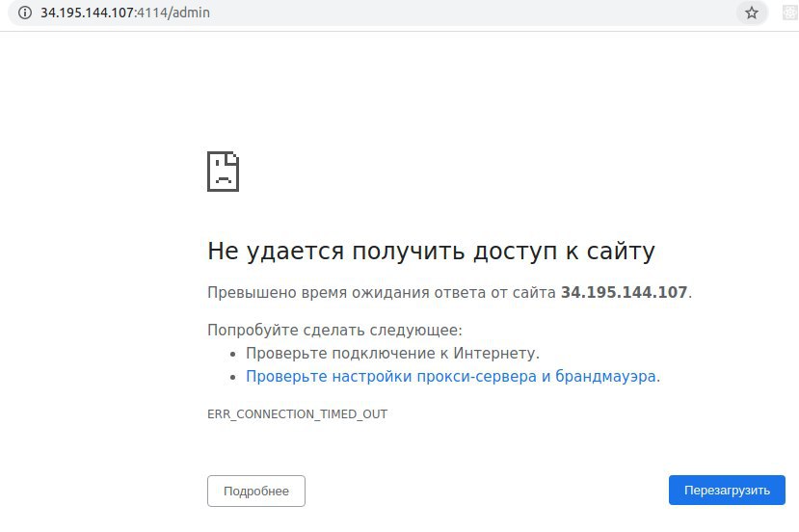Focus the address bar showing 34.195.144.107:4114/admin
Screen dimensions: 799x532
[387, 13]
